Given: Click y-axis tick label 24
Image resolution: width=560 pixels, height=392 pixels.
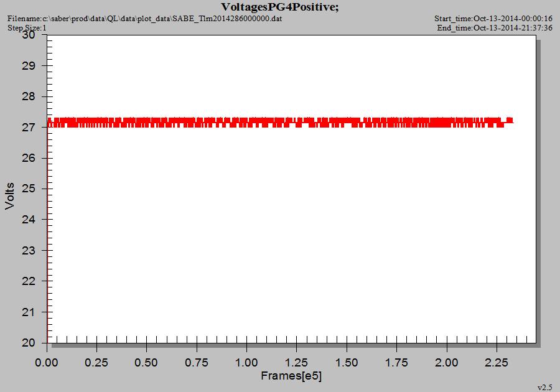Looking at the screenshot, I should point(29,219).
